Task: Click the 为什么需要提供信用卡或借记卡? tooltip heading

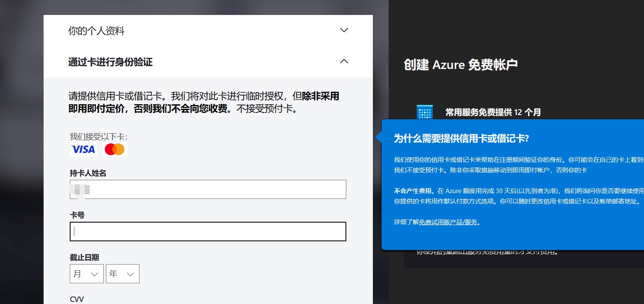Action: click(461, 139)
